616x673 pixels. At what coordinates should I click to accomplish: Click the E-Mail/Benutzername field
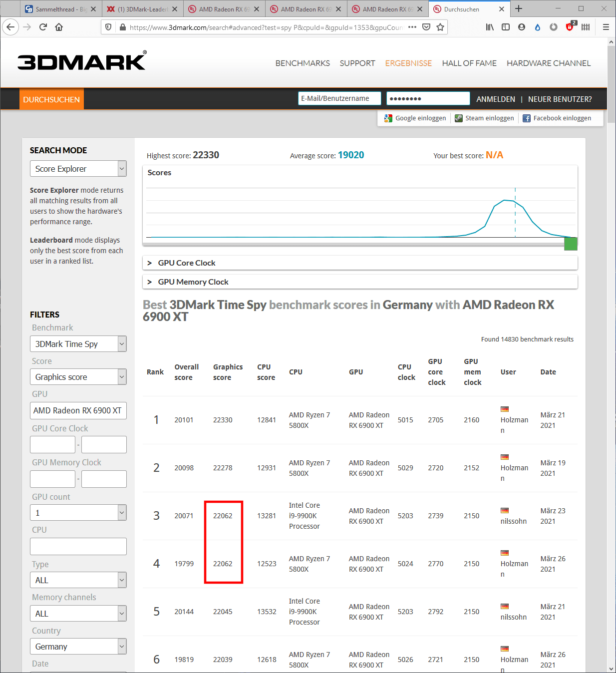(339, 98)
